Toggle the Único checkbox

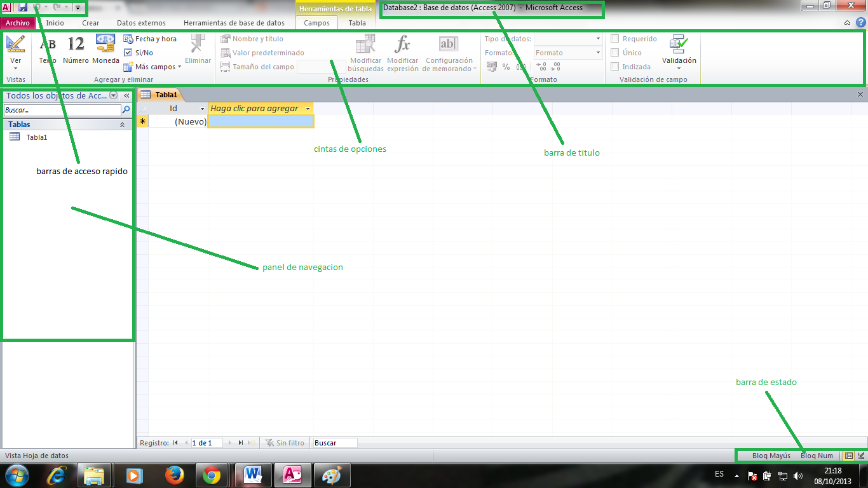tap(614, 53)
